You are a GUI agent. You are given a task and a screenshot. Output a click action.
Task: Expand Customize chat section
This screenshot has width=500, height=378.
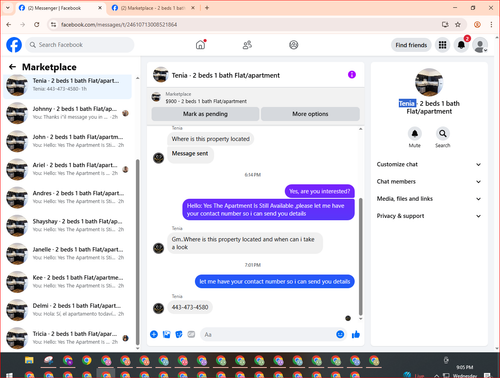[429, 164]
